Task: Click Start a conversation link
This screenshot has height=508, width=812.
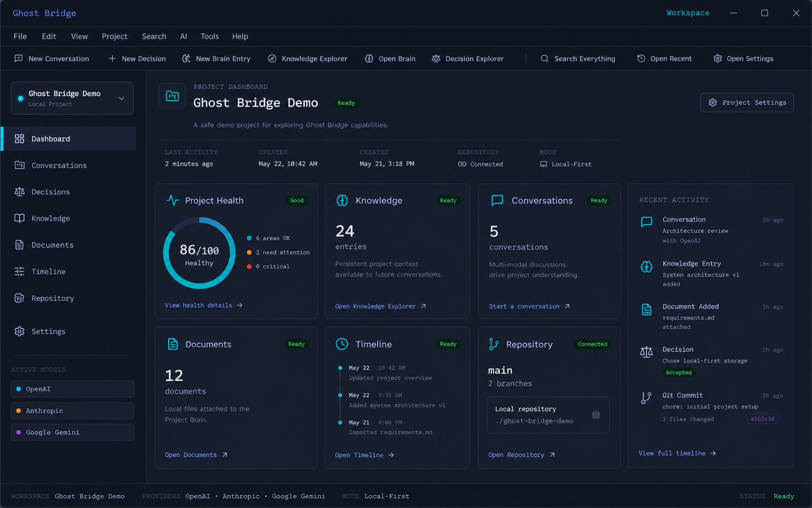Action: 529,306
